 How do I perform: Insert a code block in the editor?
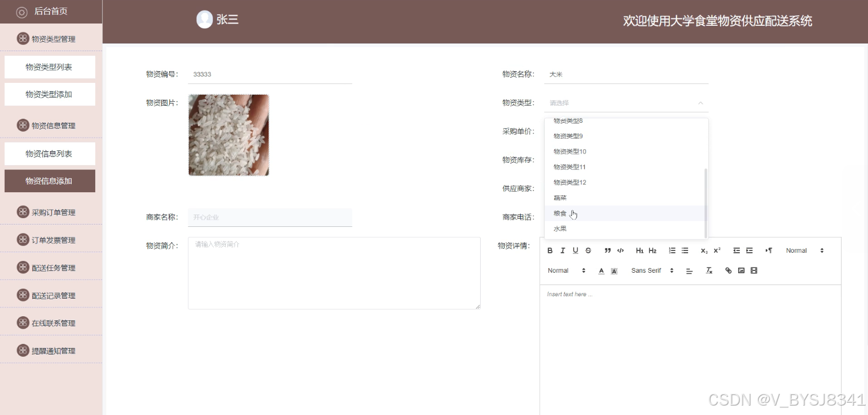point(621,250)
